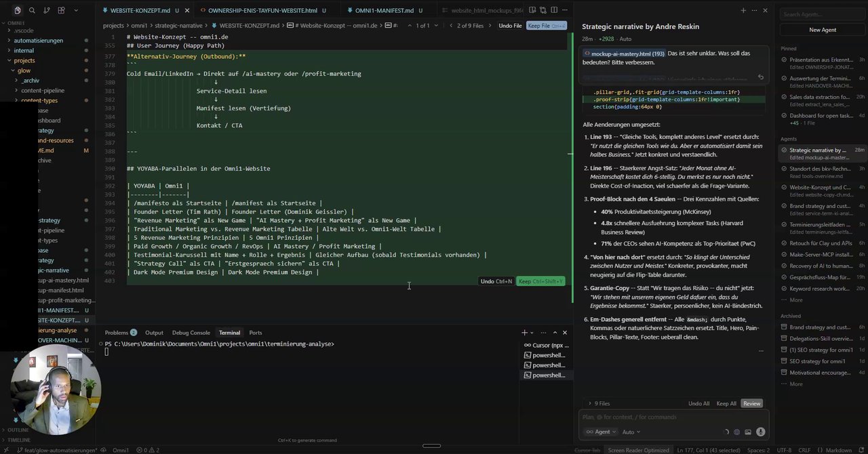Click the Markdown language mode in status bar

tap(838, 450)
